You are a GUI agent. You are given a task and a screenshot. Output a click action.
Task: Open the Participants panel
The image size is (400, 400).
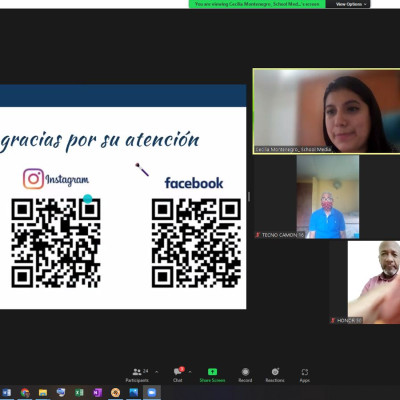pos(137,375)
